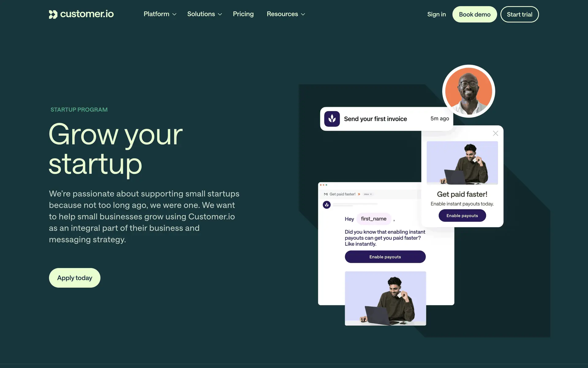Click the Sign in link
Image resolution: width=588 pixels, height=368 pixels.
tap(436, 14)
